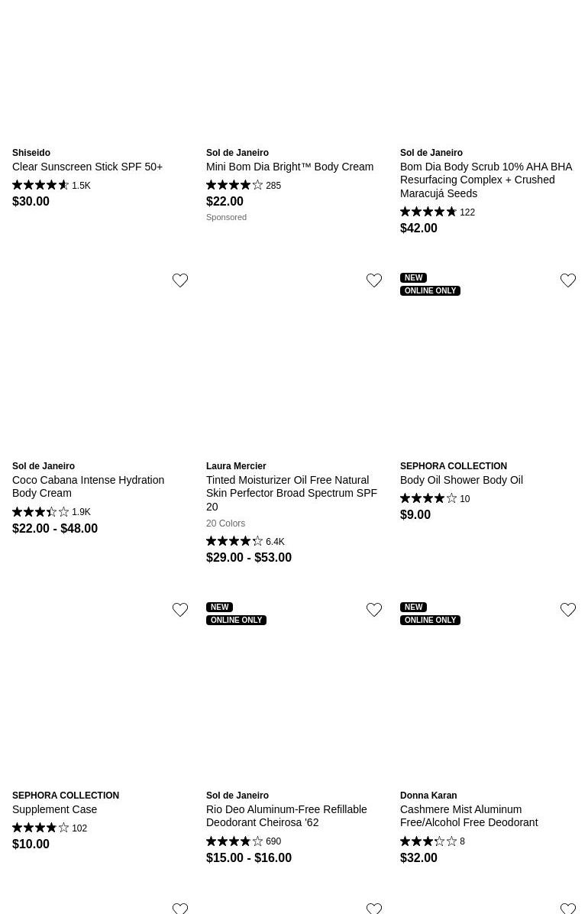View Bom Dia Body Scrub product page
This screenshot has width=588, height=914.
click(486, 180)
